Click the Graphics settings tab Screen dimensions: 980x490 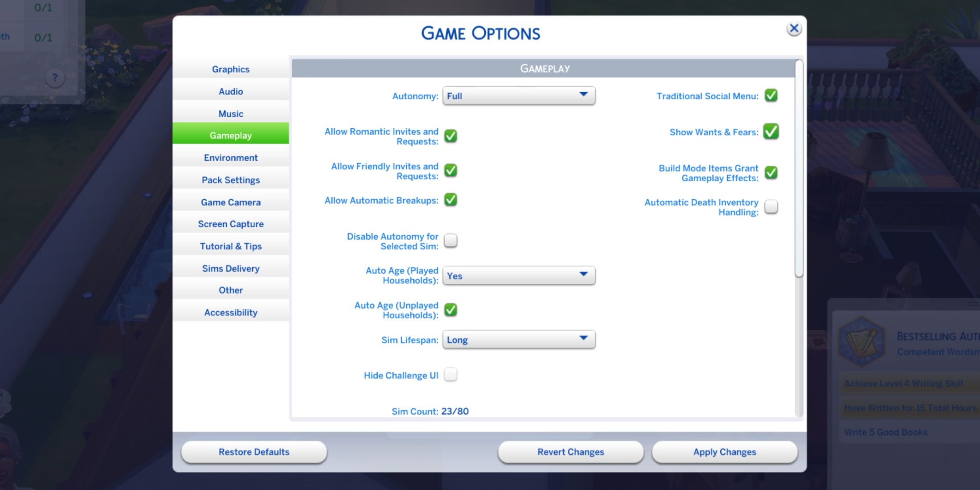(231, 69)
